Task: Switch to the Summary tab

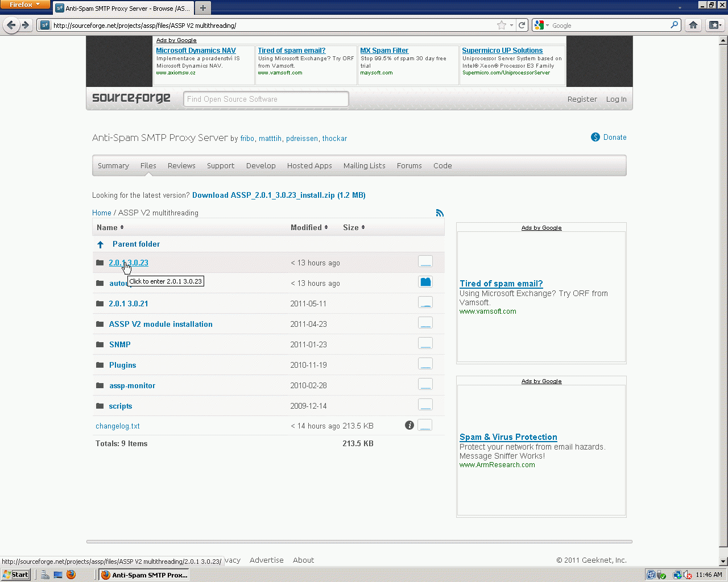Action: click(113, 166)
